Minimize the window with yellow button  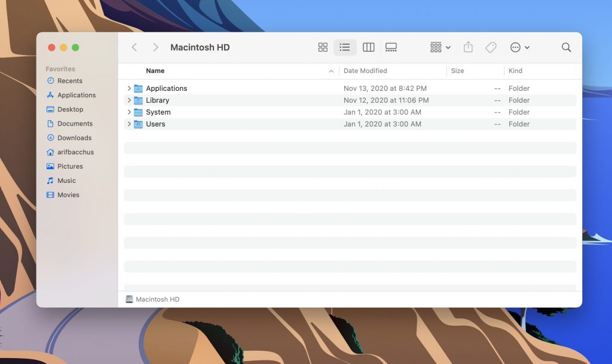(x=63, y=48)
